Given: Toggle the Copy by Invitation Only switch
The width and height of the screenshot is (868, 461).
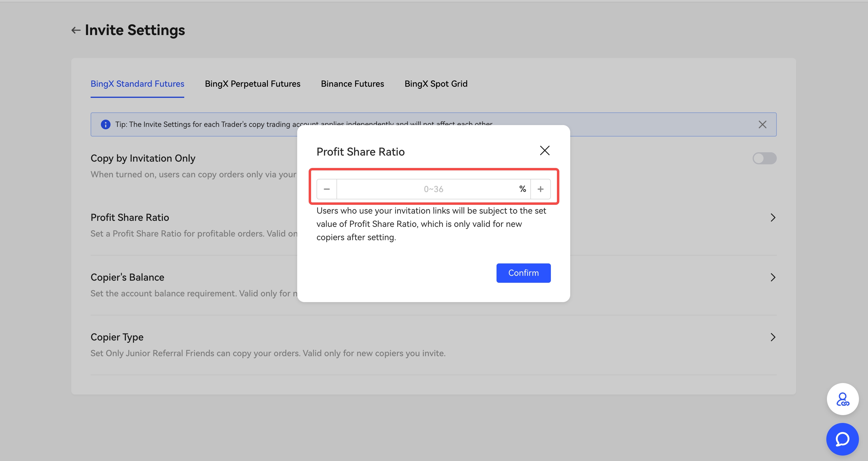Looking at the screenshot, I should (x=765, y=158).
